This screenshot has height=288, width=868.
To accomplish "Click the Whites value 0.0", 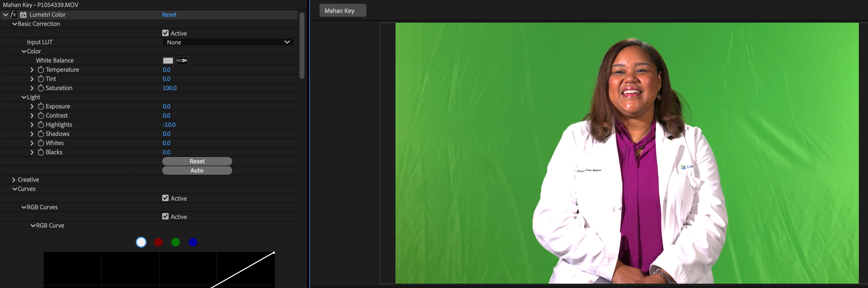I will click(x=166, y=143).
